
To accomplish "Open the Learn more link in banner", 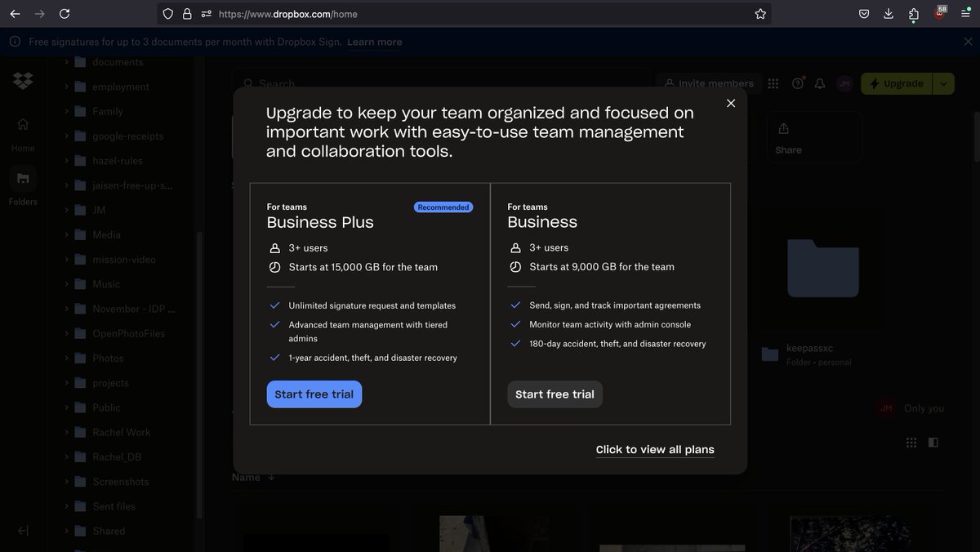I will (x=375, y=42).
